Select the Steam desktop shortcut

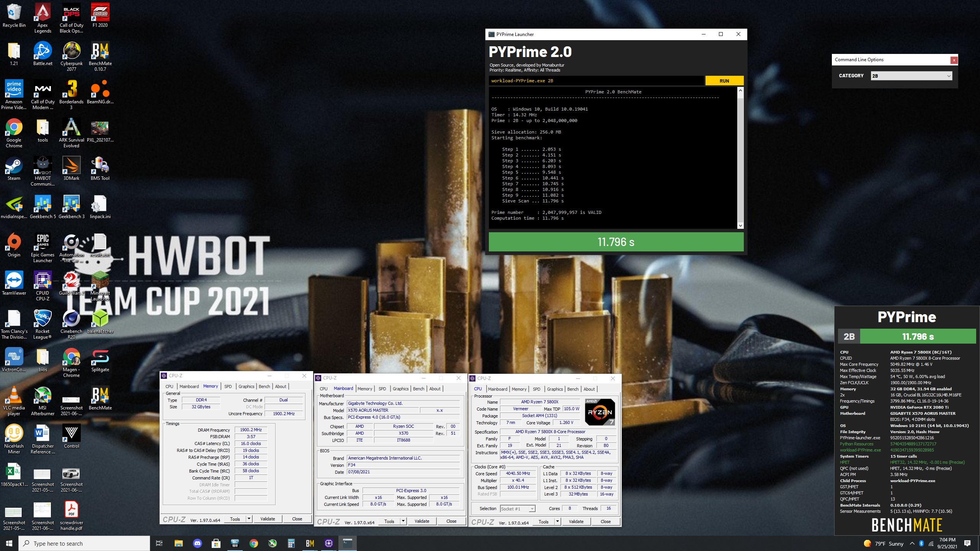point(14,169)
